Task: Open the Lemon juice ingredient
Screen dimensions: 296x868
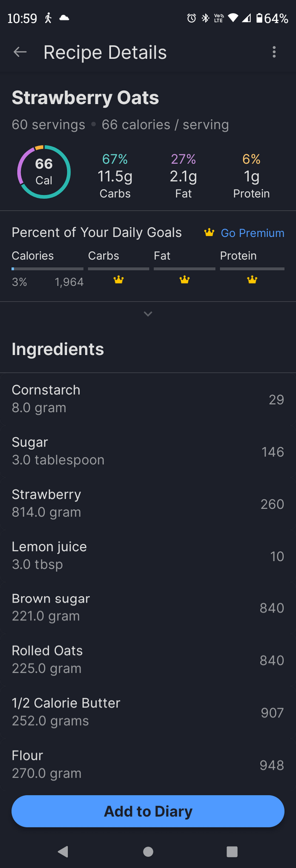Action: (x=148, y=556)
